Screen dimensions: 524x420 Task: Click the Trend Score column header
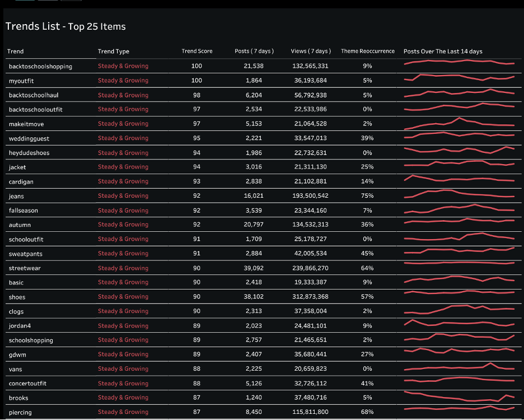197,52
